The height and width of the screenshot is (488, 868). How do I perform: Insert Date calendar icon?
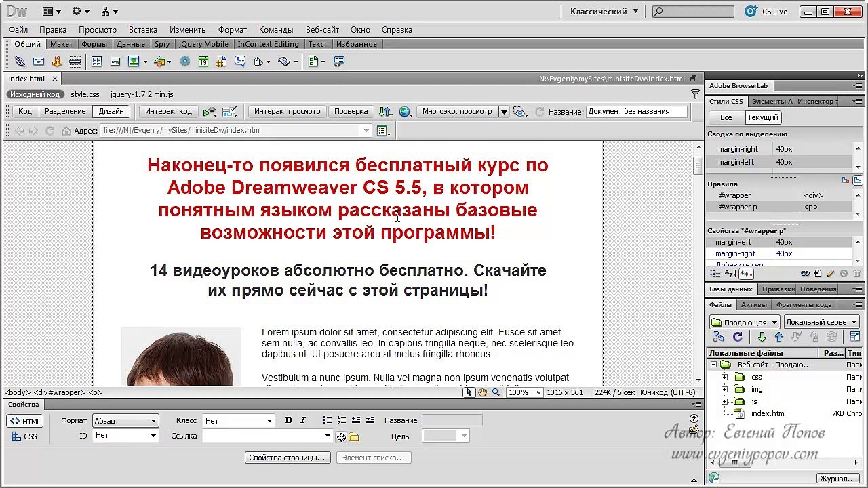[x=203, y=62]
